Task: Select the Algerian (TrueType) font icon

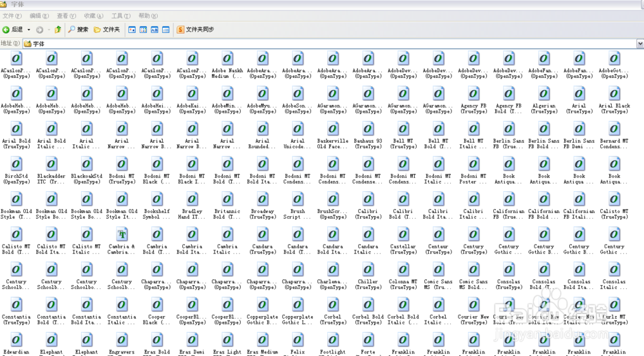Action: [544, 93]
